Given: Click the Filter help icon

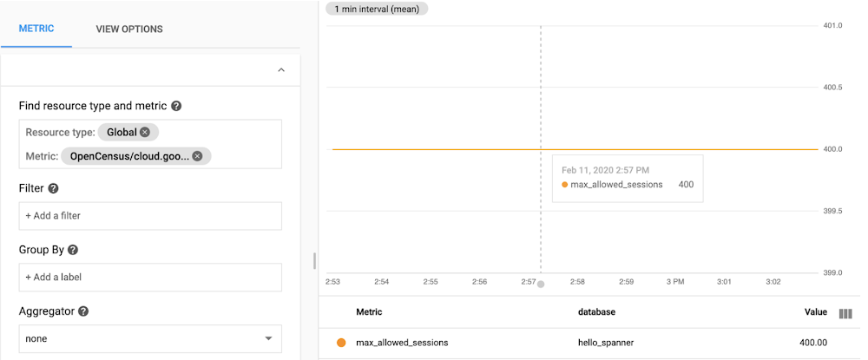Looking at the screenshot, I should [54, 188].
